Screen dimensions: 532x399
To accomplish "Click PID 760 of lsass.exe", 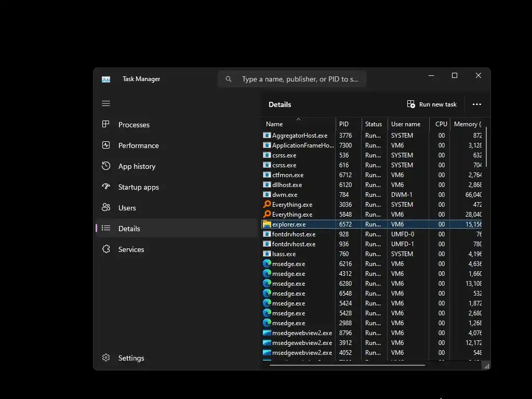I will (344, 254).
